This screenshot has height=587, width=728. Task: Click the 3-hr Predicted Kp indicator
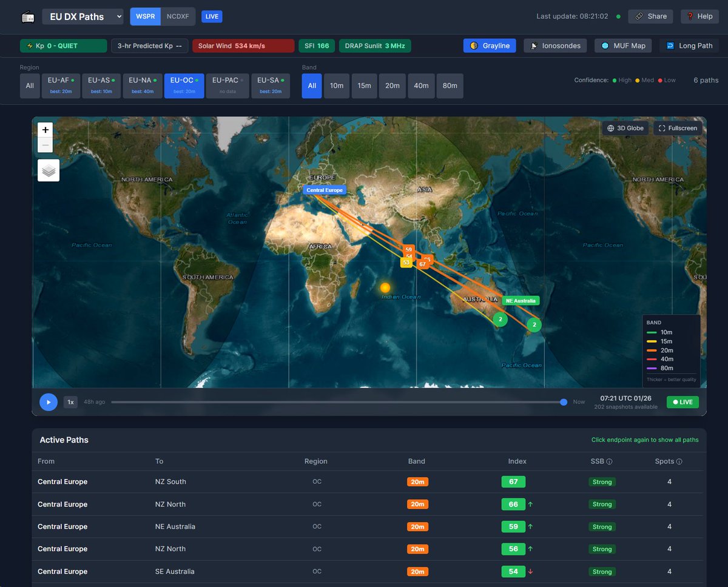149,45
